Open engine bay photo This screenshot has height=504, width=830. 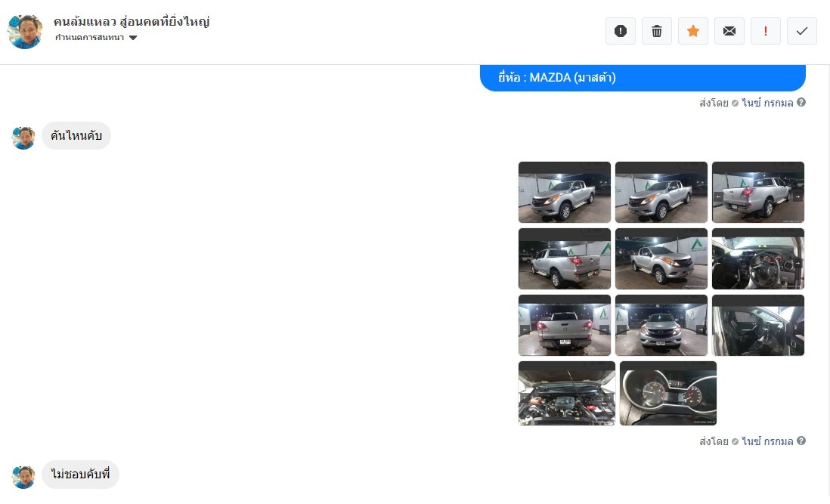pos(566,394)
